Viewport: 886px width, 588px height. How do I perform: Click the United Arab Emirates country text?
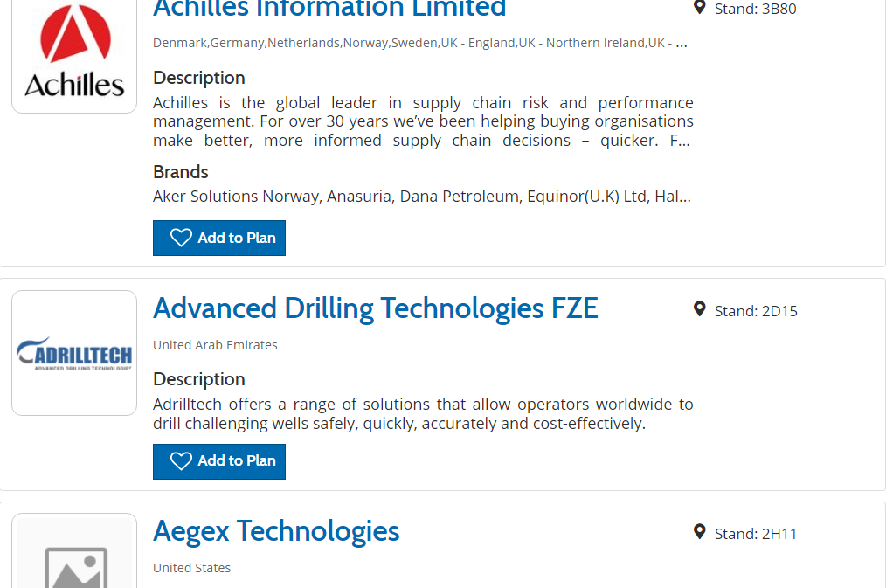point(215,345)
